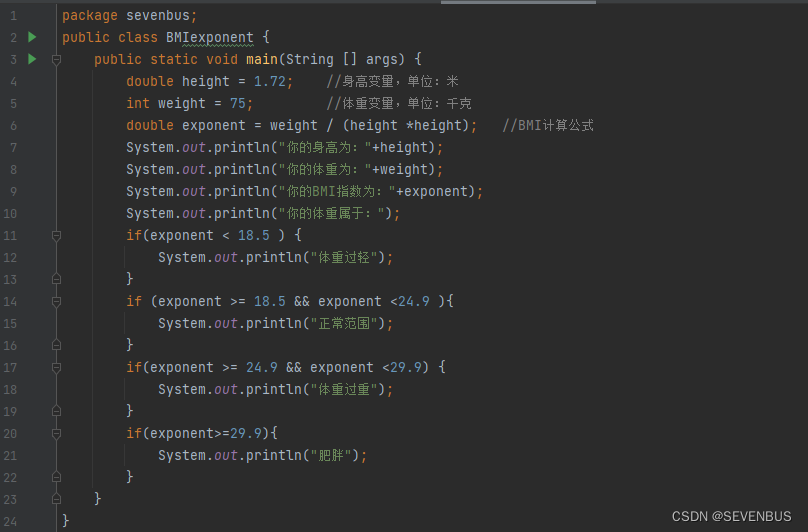Collapse the 'exponent < 18.5' if block
The width and height of the screenshot is (808, 532).
(56, 235)
